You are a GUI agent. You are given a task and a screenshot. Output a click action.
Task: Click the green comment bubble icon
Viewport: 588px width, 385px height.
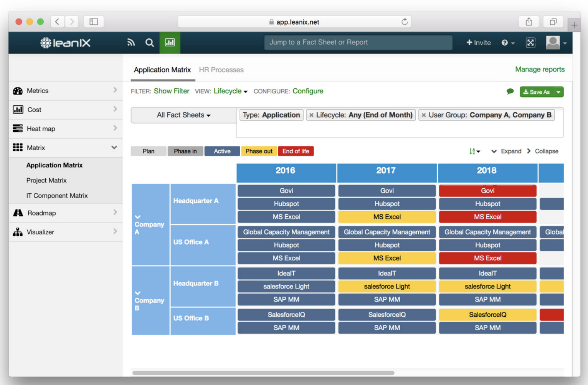pyautogui.click(x=510, y=91)
